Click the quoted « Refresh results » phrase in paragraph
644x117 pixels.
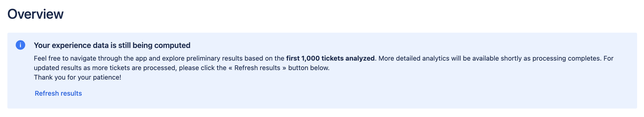tap(257, 68)
